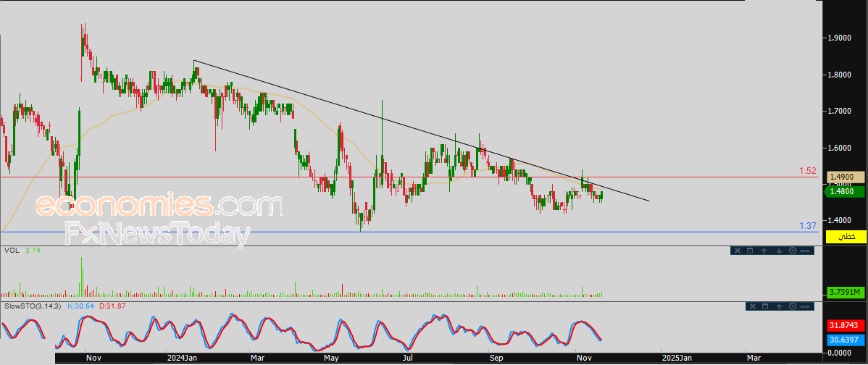Click the 1.8000 price axis label
This screenshot has height=365, width=868.
839,75
